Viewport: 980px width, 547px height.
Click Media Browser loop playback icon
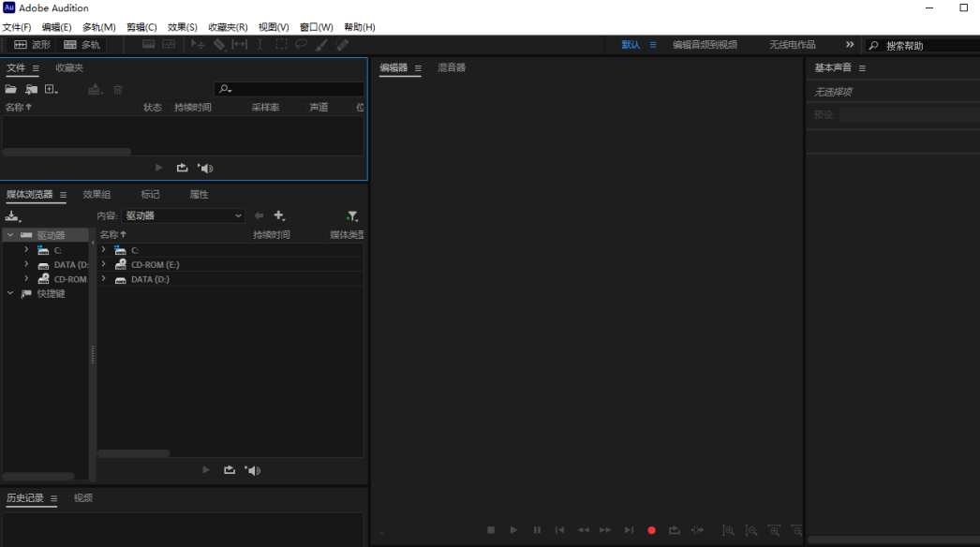click(x=230, y=469)
